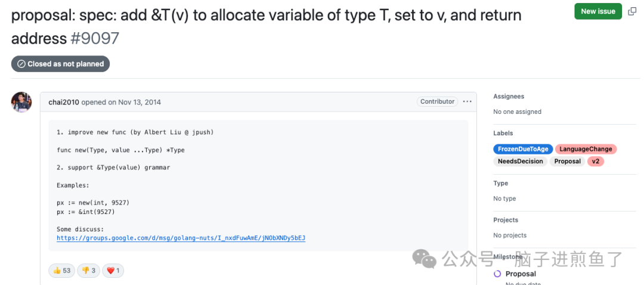Click the gray Proposal label tag

[x=567, y=161]
